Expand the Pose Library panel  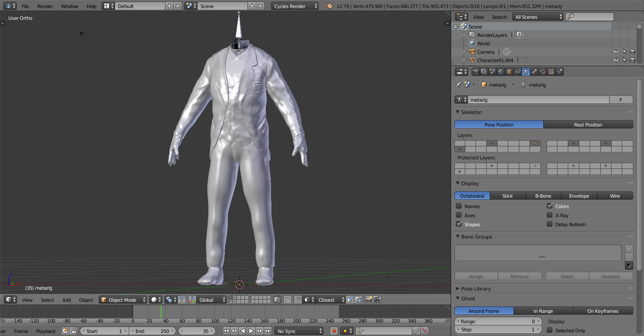(476, 289)
